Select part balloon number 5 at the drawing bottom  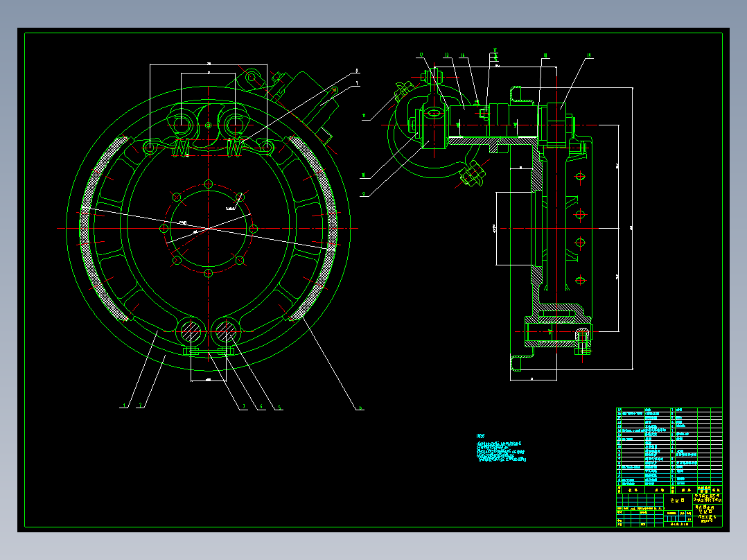pyautogui.click(x=280, y=407)
